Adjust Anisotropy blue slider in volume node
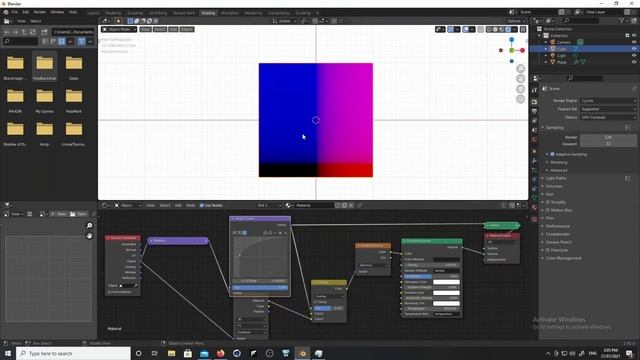640x360 pixels. coord(431,276)
